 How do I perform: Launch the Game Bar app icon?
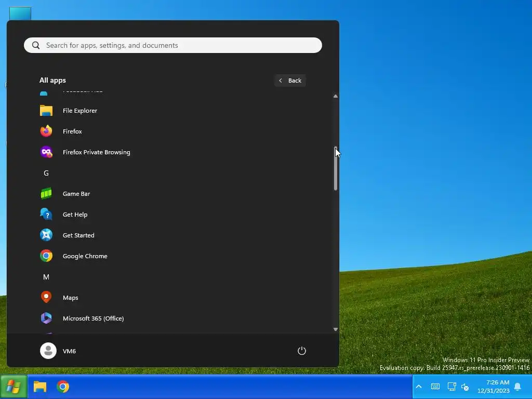pyautogui.click(x=46, y=194)
